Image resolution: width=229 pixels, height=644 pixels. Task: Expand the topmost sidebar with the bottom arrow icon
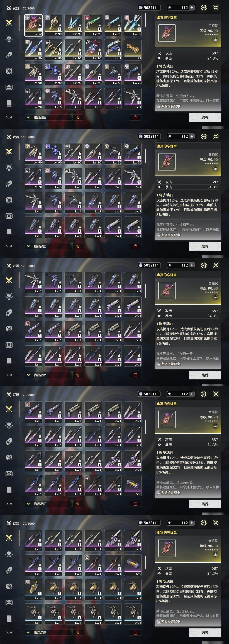[9, 117]
